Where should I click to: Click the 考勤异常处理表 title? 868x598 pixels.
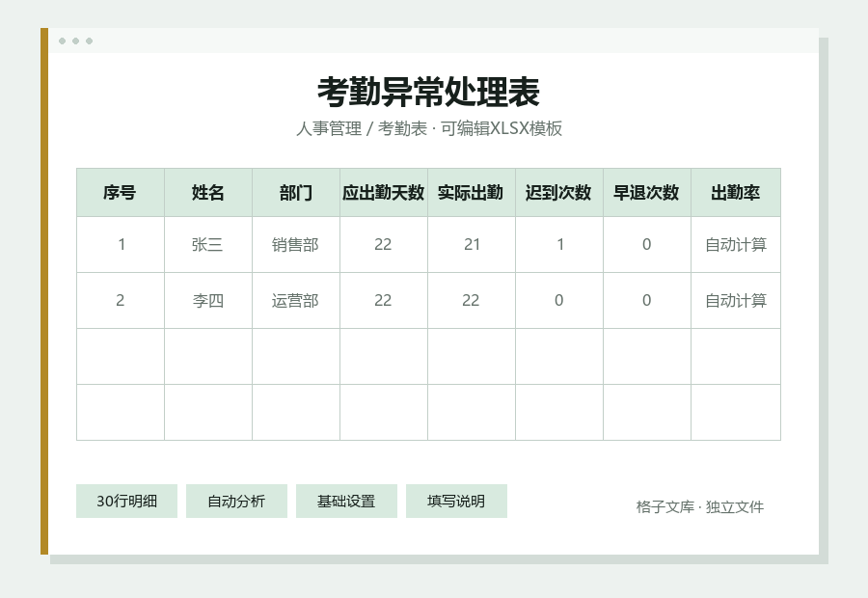pos(428,92)
